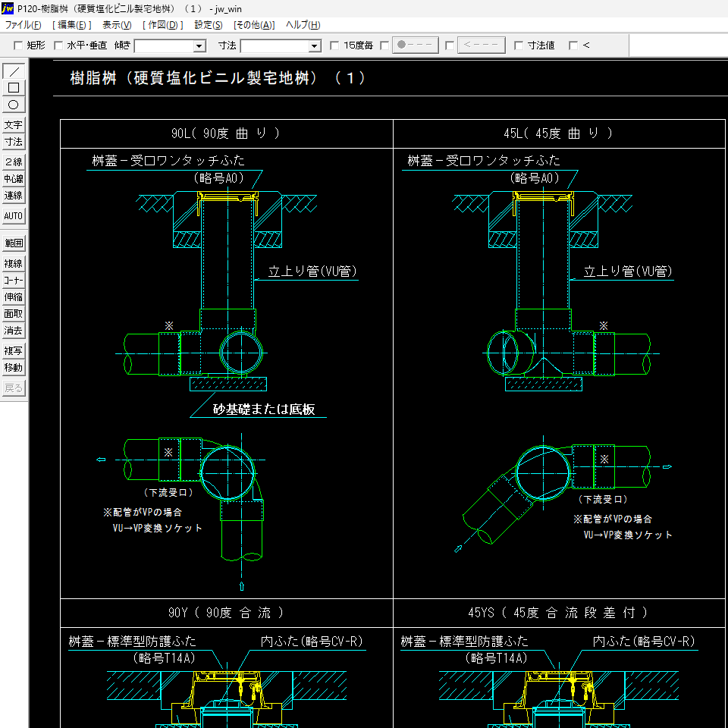Select the rectangle drawing tool
This screenshot has width=728, height=728.
pos(14,88)
